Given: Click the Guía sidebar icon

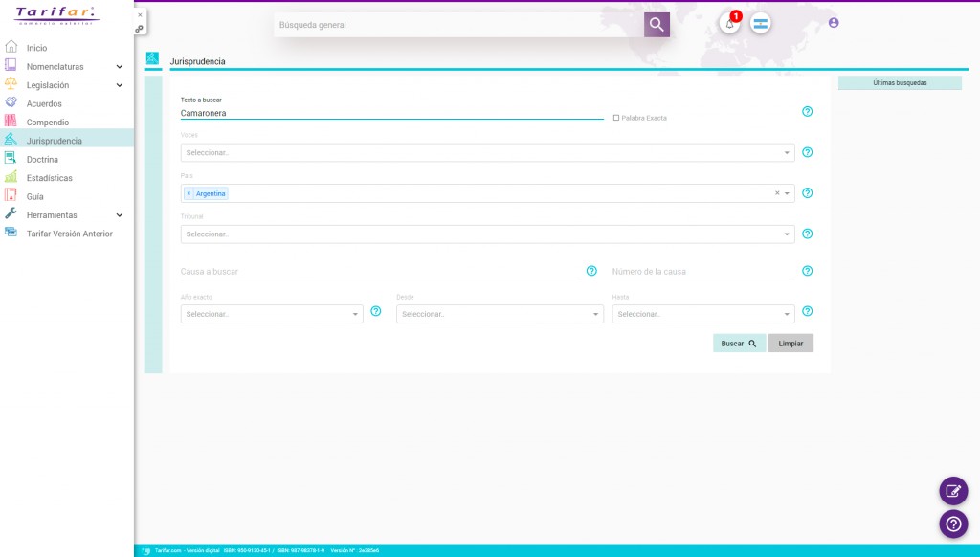Looking at the screenshot, I should pos(11,195).
